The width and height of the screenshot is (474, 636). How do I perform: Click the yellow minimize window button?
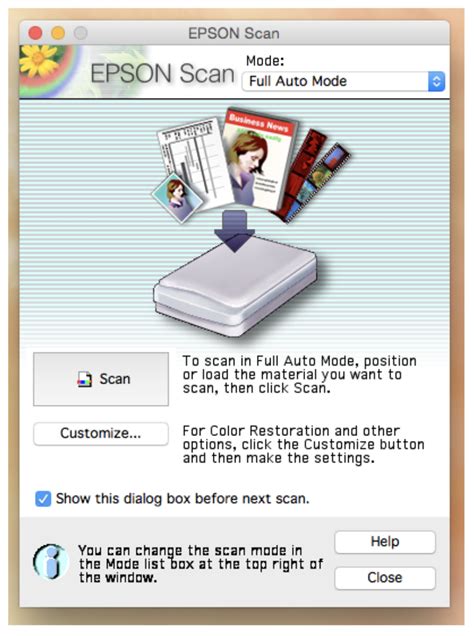click(58, 33)
